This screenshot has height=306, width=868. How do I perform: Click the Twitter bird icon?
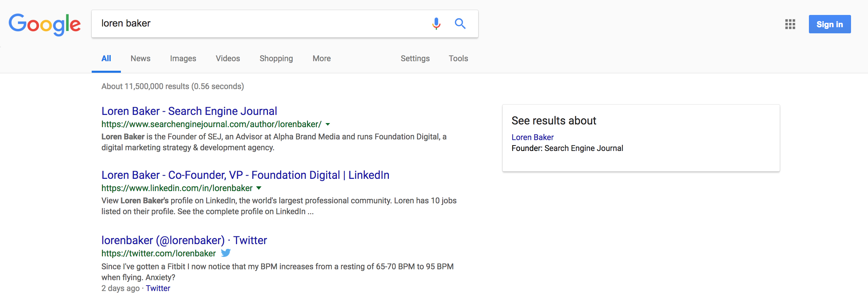[x=226, y=253]
